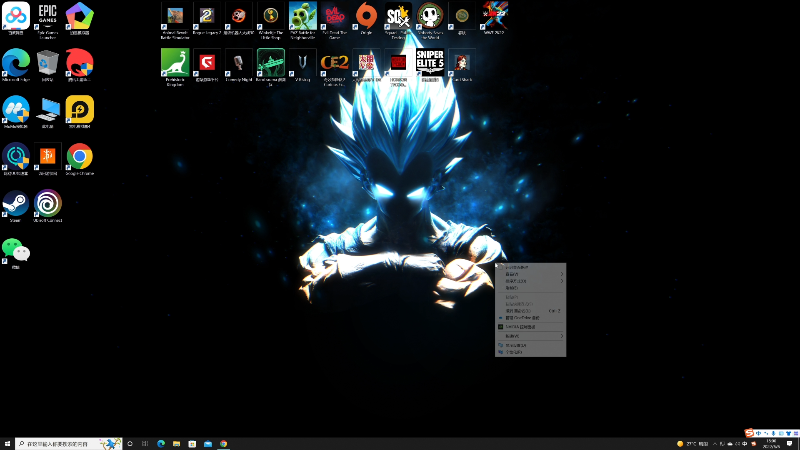
Task: Launch Comedy Night microphone shortcut
Action: 239,65
